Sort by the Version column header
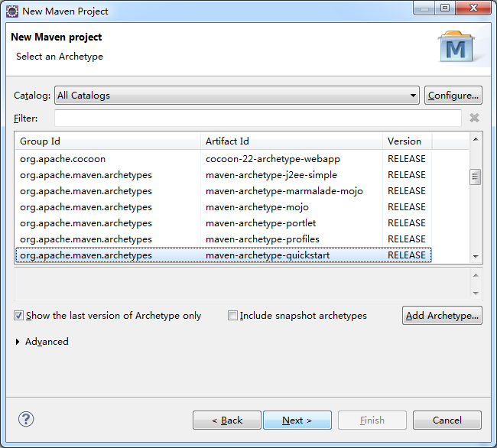The height and width of the screenshot is (448, 497). click(408, 141)
